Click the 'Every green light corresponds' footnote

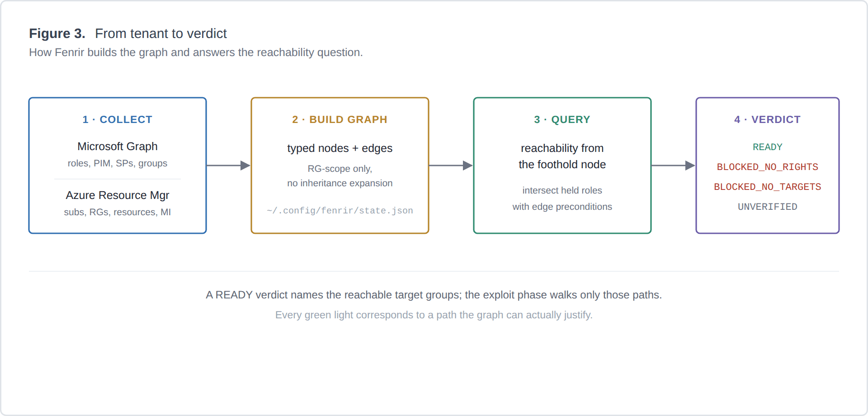pos(434,315)
